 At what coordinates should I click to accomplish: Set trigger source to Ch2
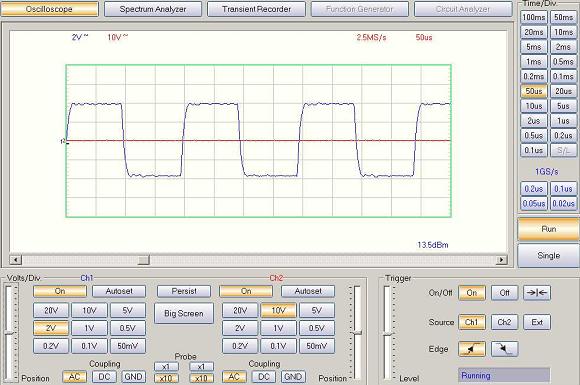pos(504,322)
